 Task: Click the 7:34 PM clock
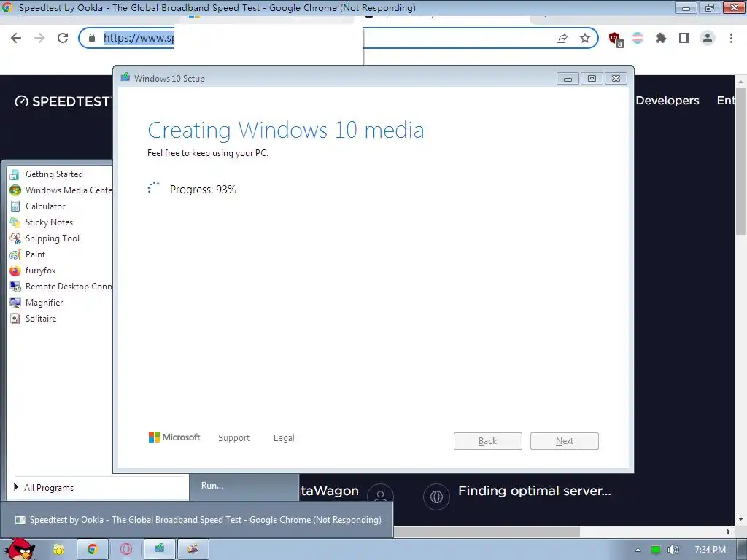pyautogui.click(x=710, y=550)
